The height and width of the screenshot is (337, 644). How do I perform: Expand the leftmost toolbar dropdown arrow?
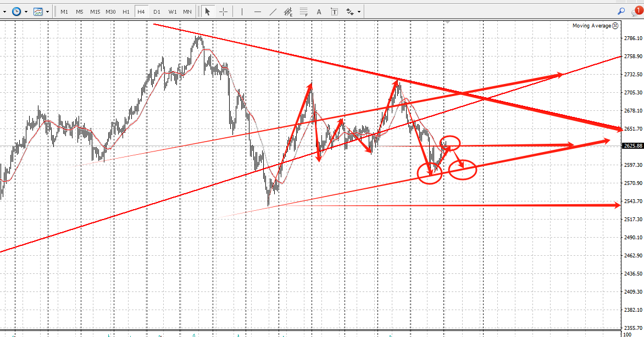click(4, 12)
